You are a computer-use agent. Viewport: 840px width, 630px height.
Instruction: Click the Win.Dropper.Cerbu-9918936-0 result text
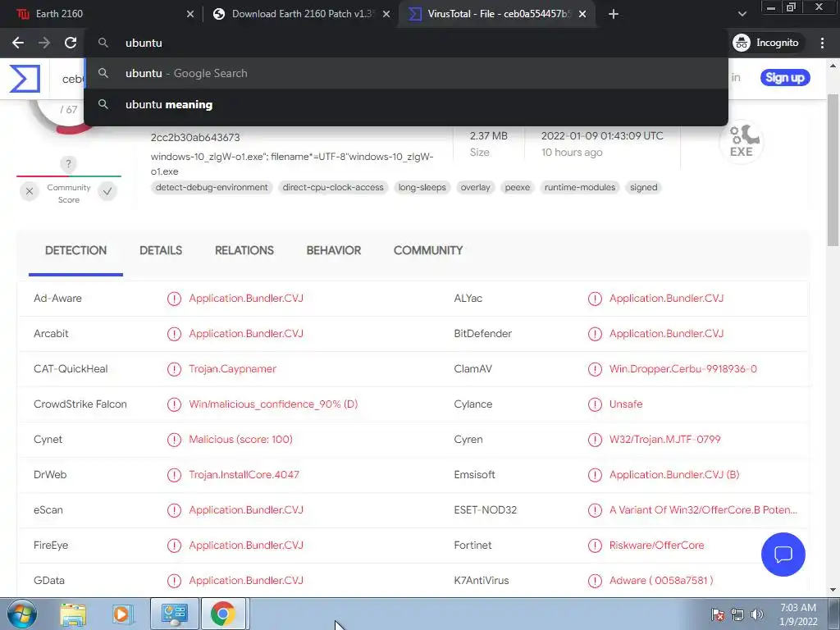(x=683, y=369)
